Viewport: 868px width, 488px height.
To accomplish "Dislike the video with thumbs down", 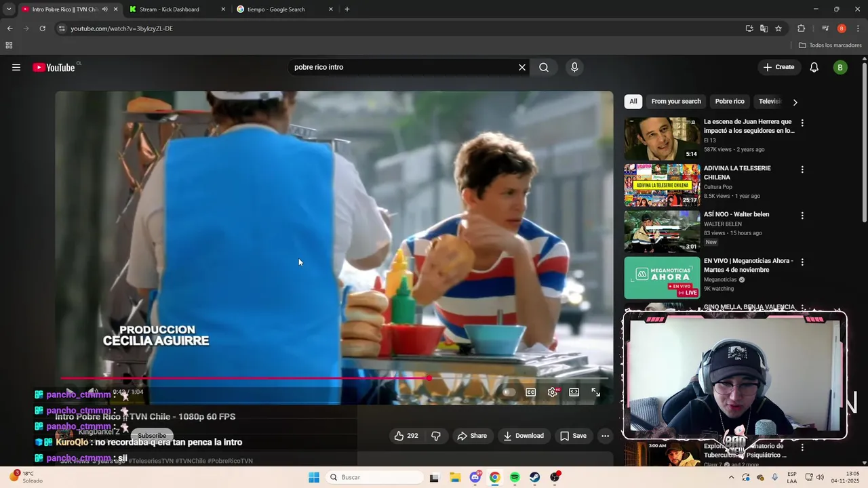I will click(x=436, y=436).
